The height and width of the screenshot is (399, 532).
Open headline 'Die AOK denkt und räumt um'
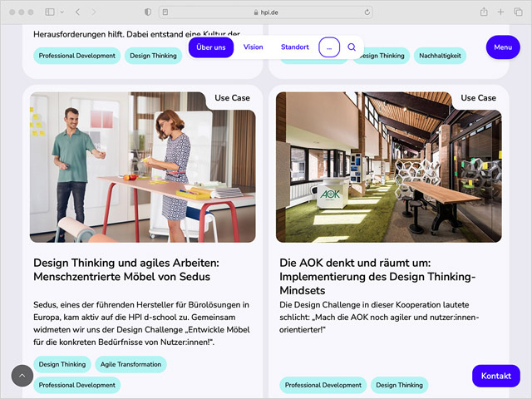tap(377, 277)
